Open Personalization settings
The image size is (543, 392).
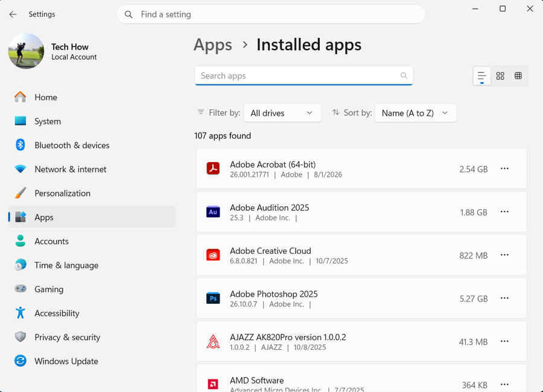[92, 193]
